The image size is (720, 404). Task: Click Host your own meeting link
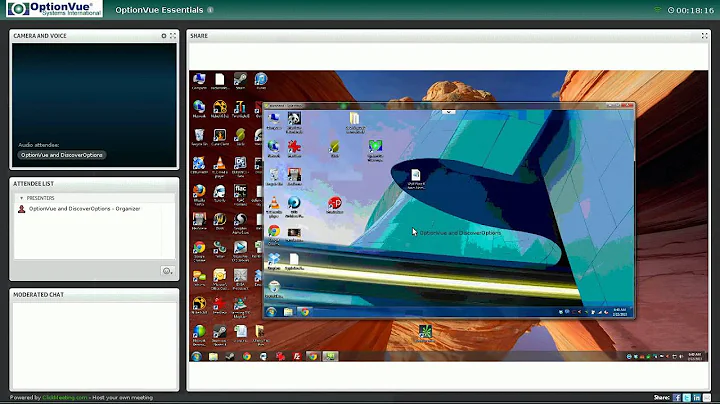(x=123, y=398)
